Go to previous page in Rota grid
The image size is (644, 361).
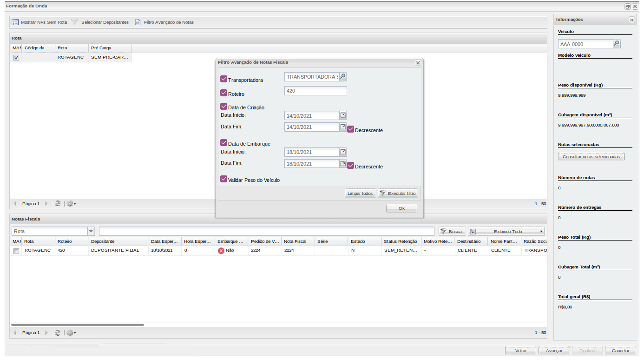click(15, 203)
